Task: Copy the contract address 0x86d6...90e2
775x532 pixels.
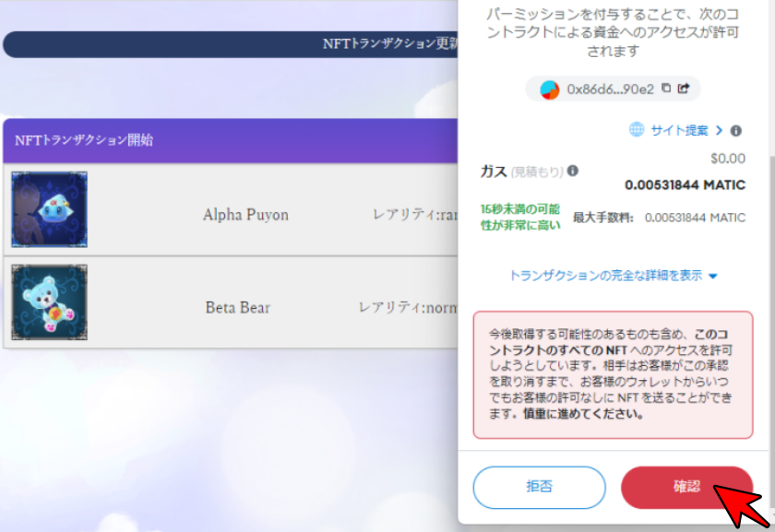Action: (666, 88)
